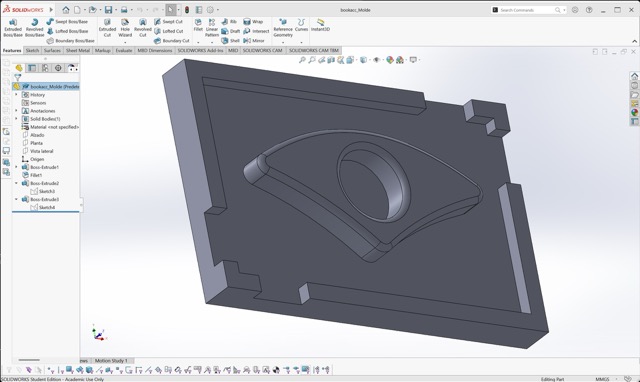Open the MBD Dimensions ribbon tab
The width and height of the screenshot is (640, 382).
(x=155, y=51)
